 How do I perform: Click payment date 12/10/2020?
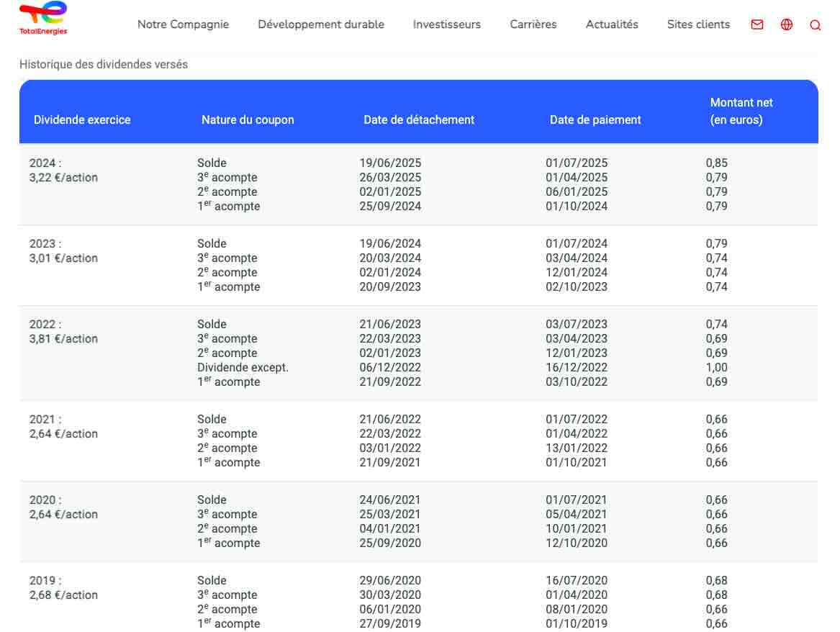[577, 543]
